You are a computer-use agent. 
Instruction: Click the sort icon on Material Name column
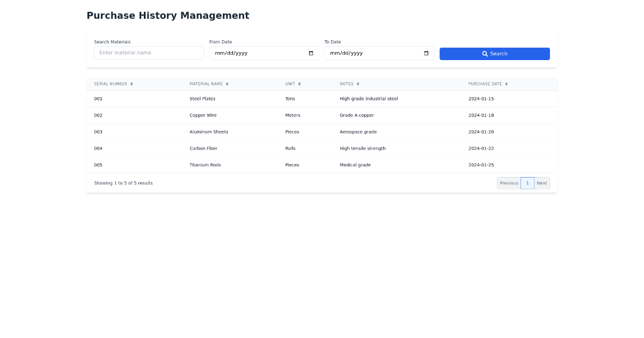(x=228, y=84)
